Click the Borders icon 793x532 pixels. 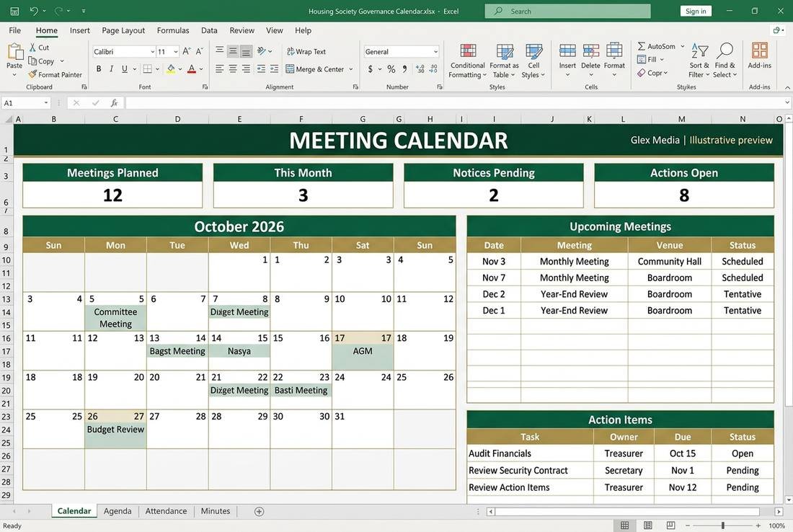click(147, 68)
